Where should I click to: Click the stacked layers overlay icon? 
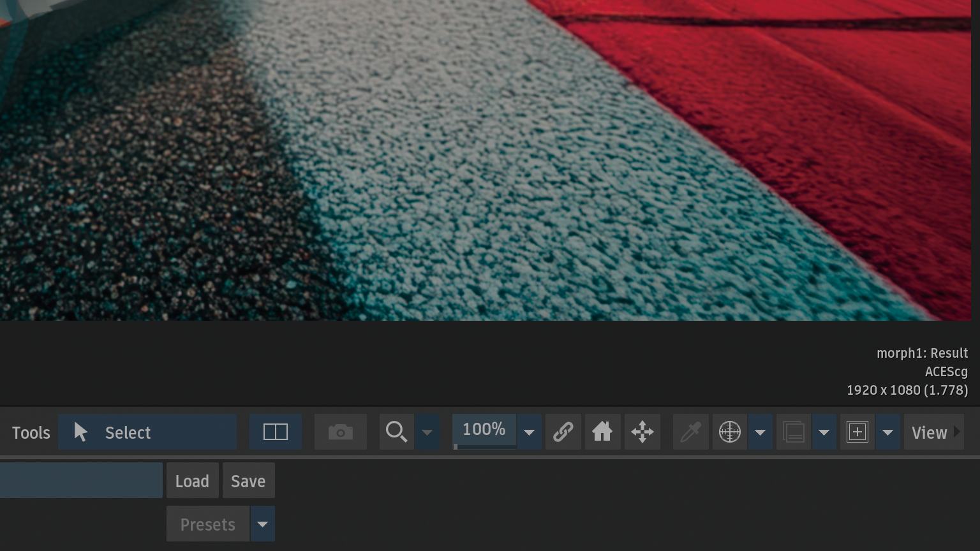click(x=793, y=432)
